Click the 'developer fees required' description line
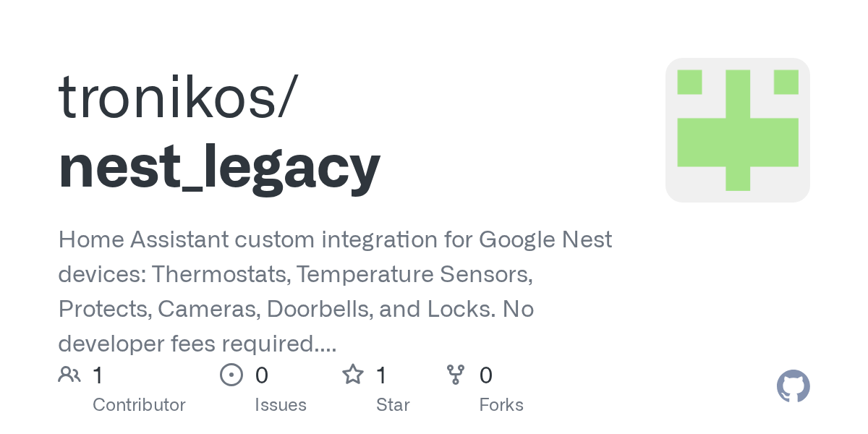The width and height of the screenshot is (868, 434). tap(197, 344)
